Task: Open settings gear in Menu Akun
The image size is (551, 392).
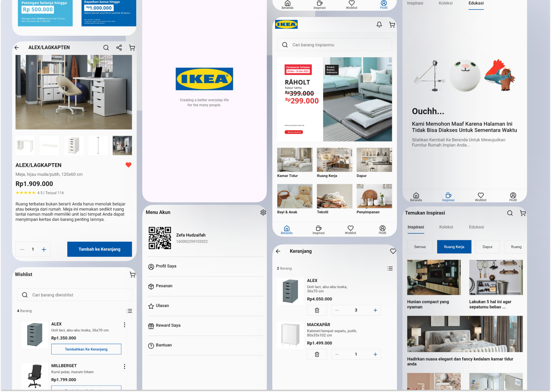Action: coord(263,212)
